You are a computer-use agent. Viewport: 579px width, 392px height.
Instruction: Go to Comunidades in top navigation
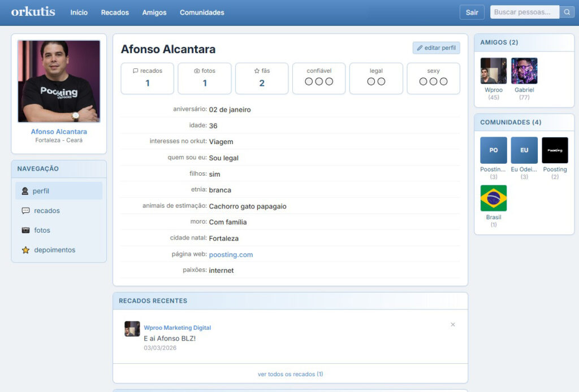(202, 12)
